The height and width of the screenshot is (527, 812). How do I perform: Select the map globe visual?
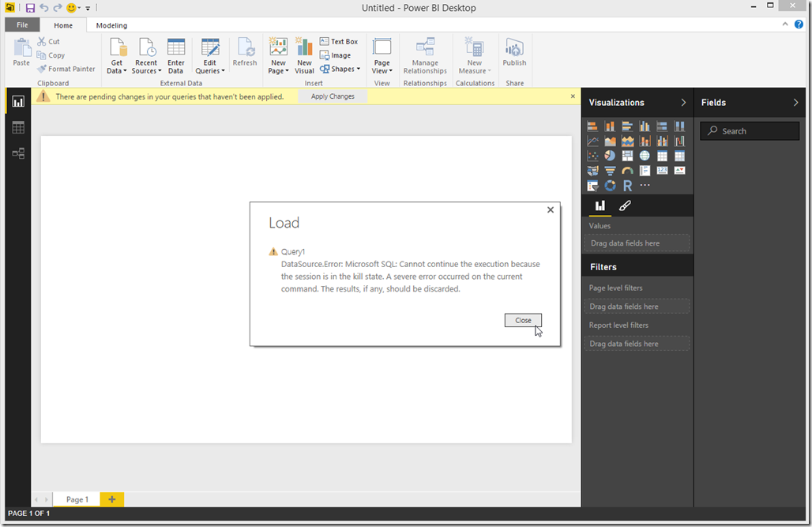tap(645, 156)
